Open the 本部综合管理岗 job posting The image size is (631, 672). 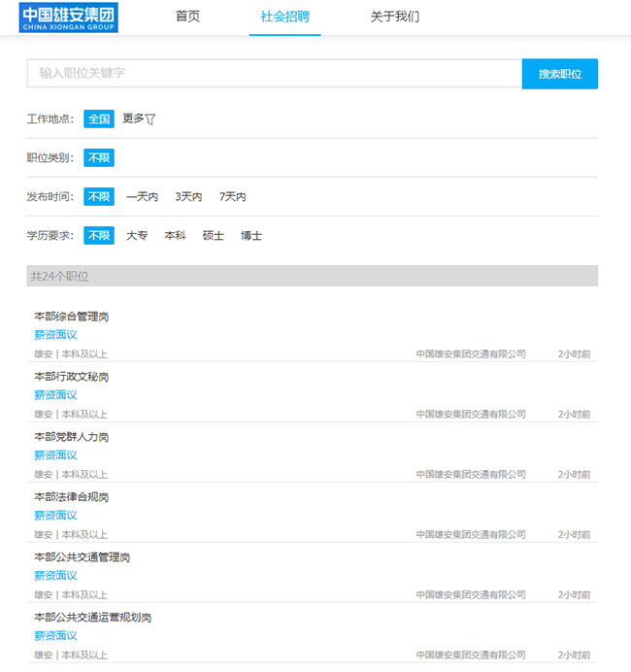point(72,317)
